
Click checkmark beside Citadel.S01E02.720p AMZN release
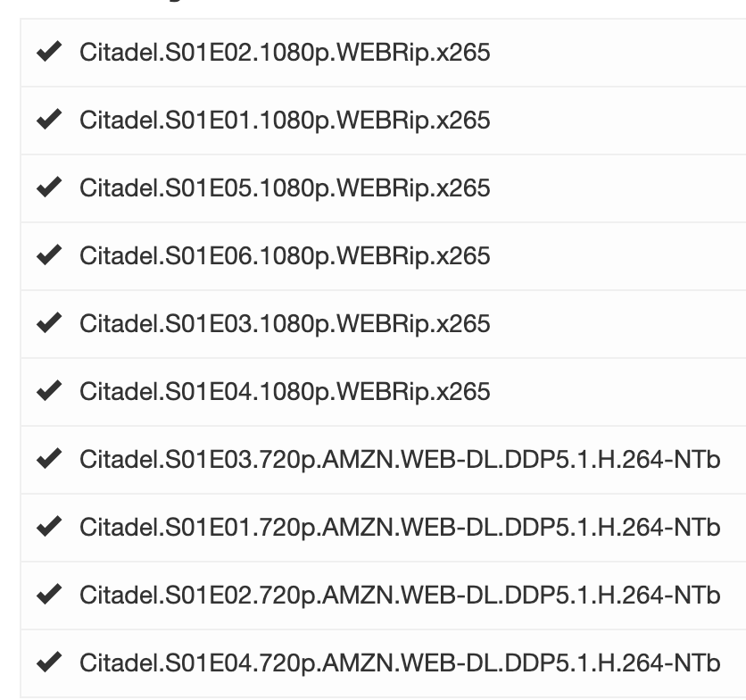[x=49, y=594]
